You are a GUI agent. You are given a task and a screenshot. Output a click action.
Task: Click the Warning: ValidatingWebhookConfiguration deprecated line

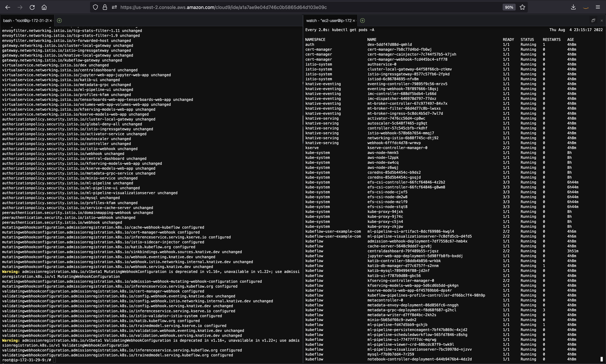pyautogui.click(x=151, y=343)
